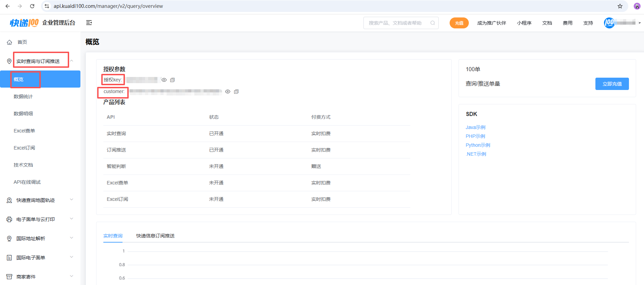
Task: Click the 快递100 logo
Action: pos(24,23)
